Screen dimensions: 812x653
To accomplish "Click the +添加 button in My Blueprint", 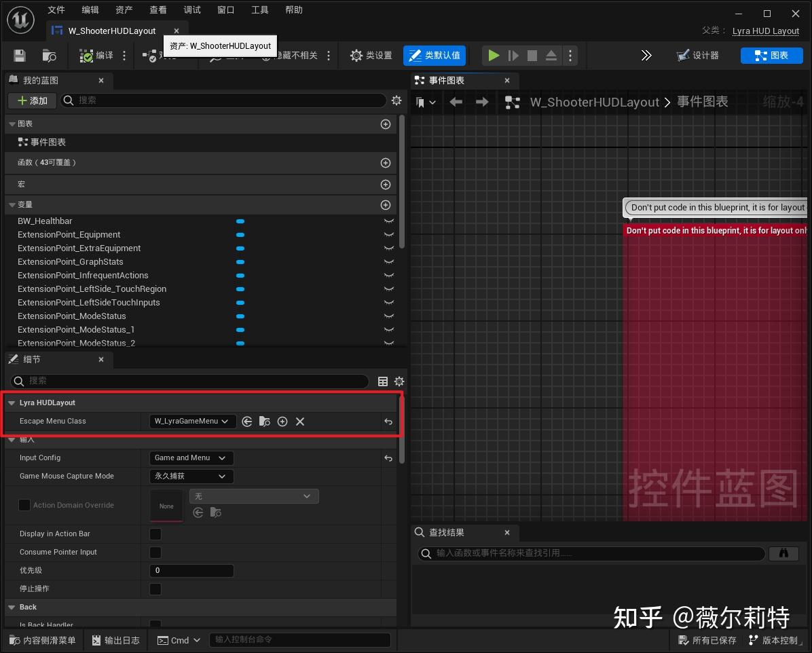I will [31, 100].
